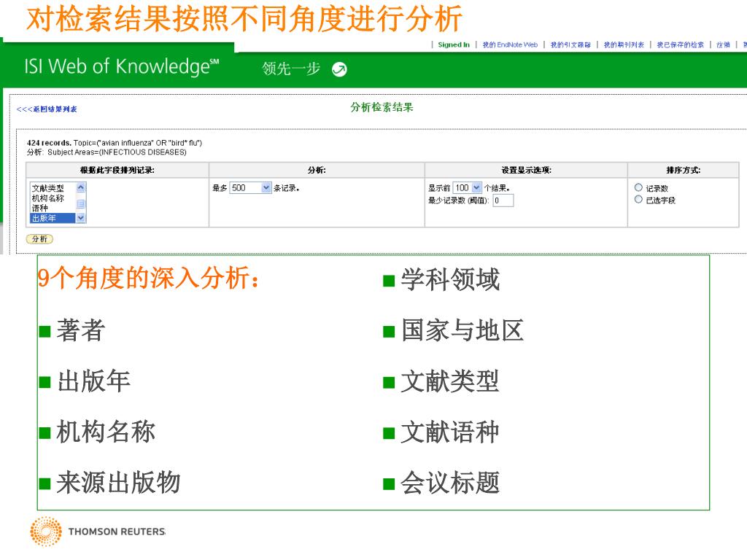
Task: Open 我的 EndNote Web link
Action: click(510, 44)
